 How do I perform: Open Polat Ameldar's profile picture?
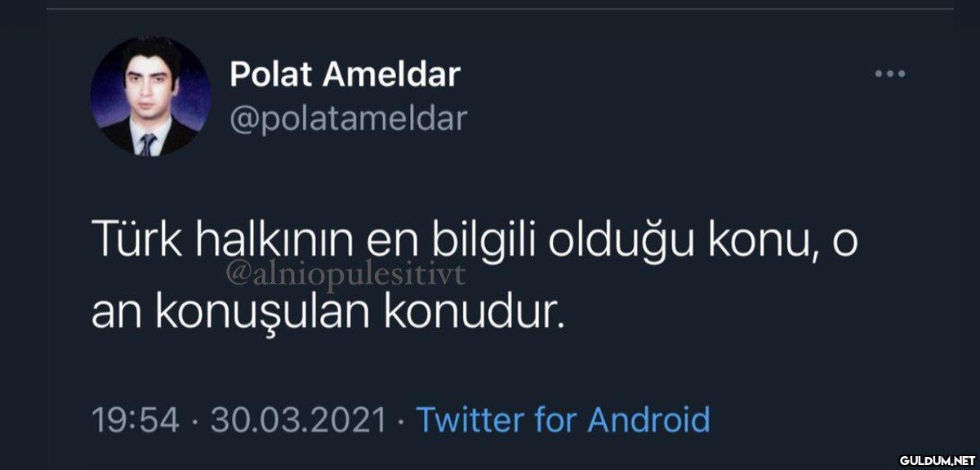[149, 96]
